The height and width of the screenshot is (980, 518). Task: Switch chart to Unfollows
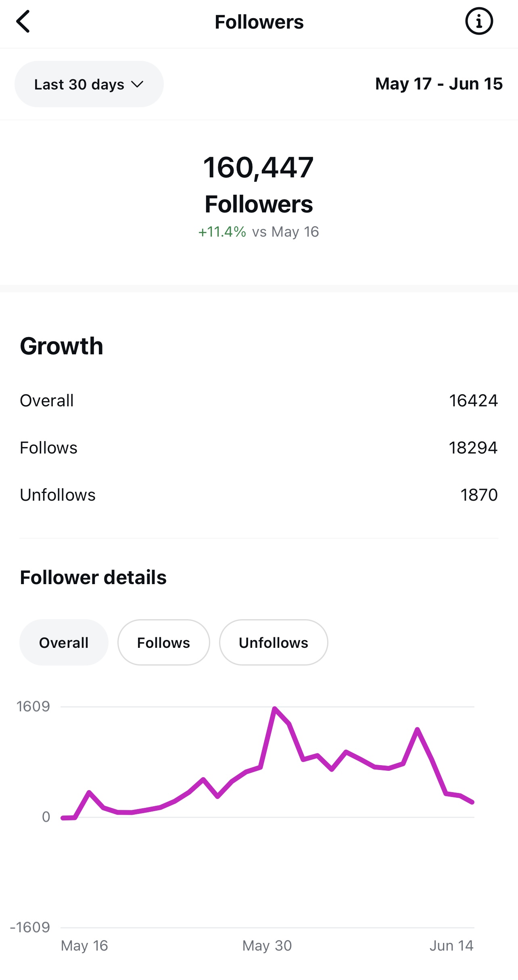[x=273, y=643]
